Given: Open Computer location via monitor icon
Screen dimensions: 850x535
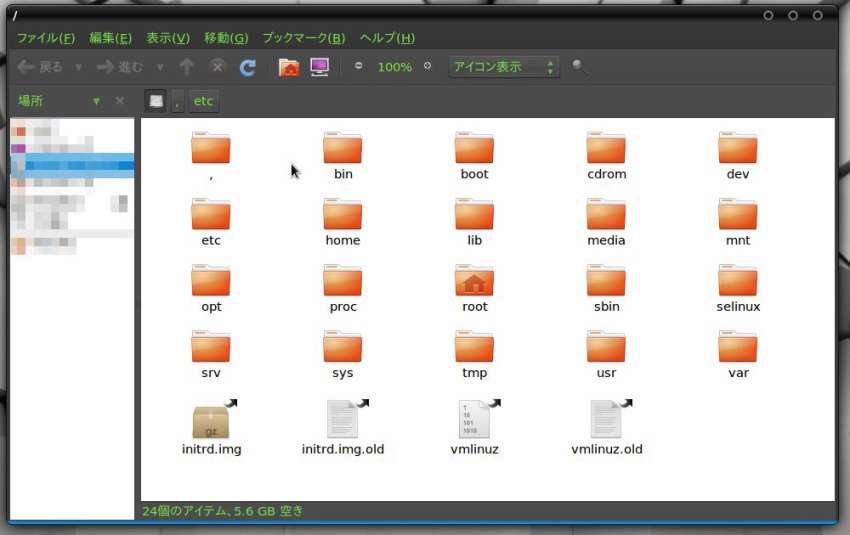Looking at the screenshot, I should (x=319, y=67).
